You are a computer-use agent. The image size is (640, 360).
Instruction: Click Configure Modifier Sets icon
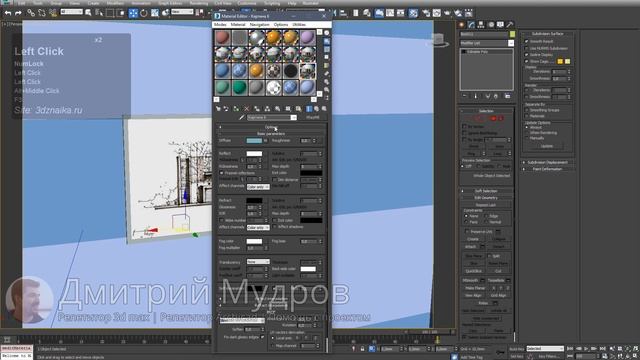click(x=507, y=96)
